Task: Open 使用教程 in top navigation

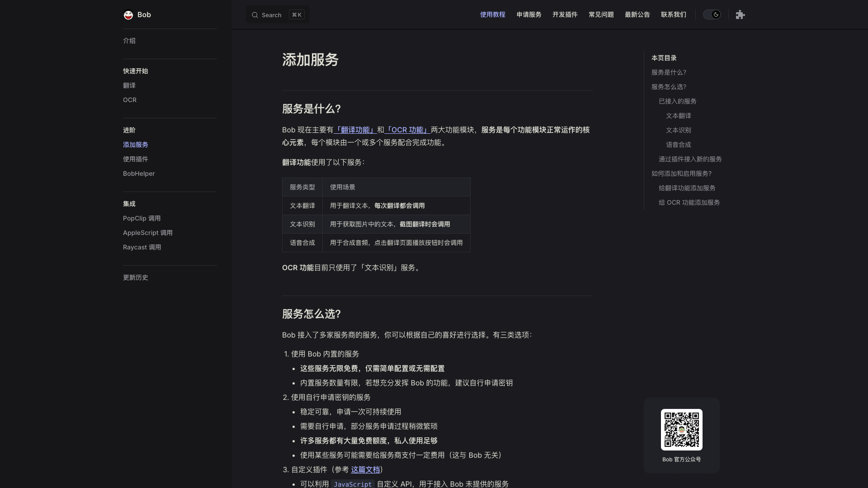Action: pos(493,14)
